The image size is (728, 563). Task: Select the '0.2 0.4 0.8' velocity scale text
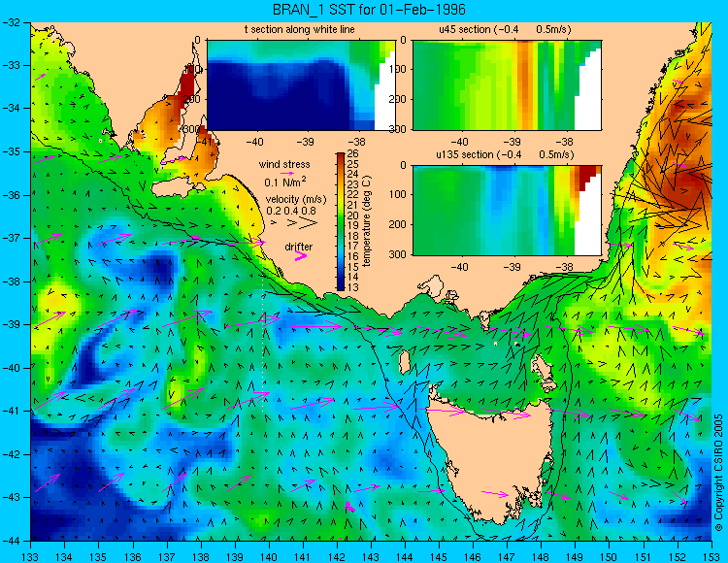tap(291, 211)
